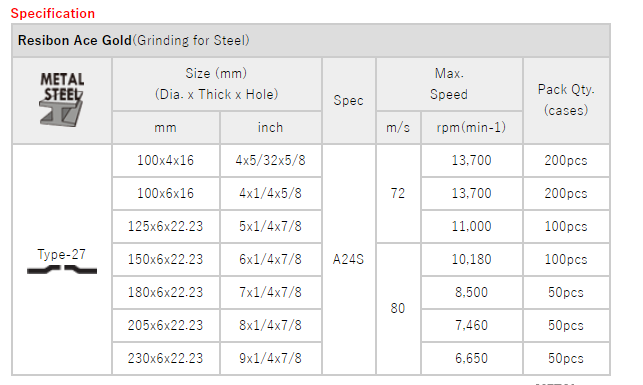Select the 72 m/s speed cell
The image size is (643, 385).
[398, 193]
